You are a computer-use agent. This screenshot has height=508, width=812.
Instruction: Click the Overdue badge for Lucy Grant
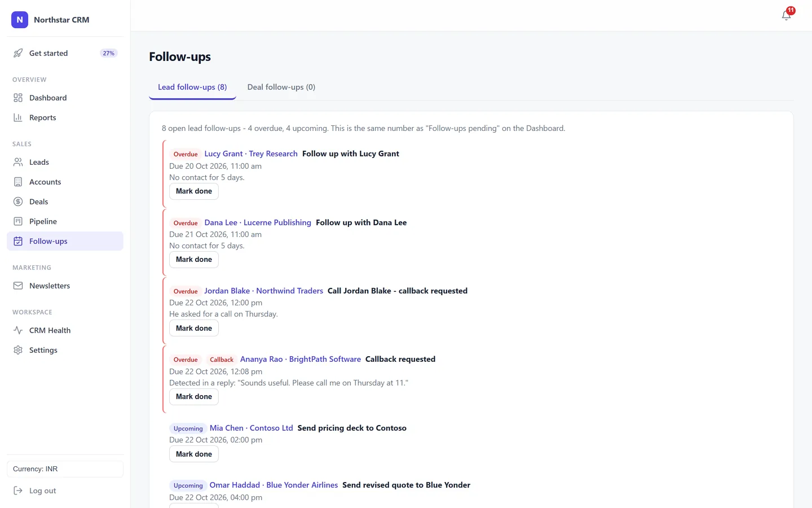coord(186,154)
